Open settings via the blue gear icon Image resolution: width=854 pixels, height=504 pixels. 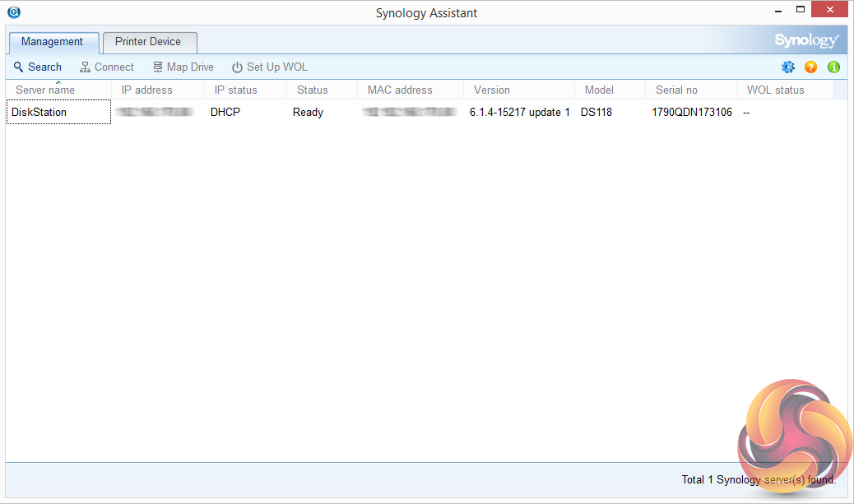click(x=787, y=67)
